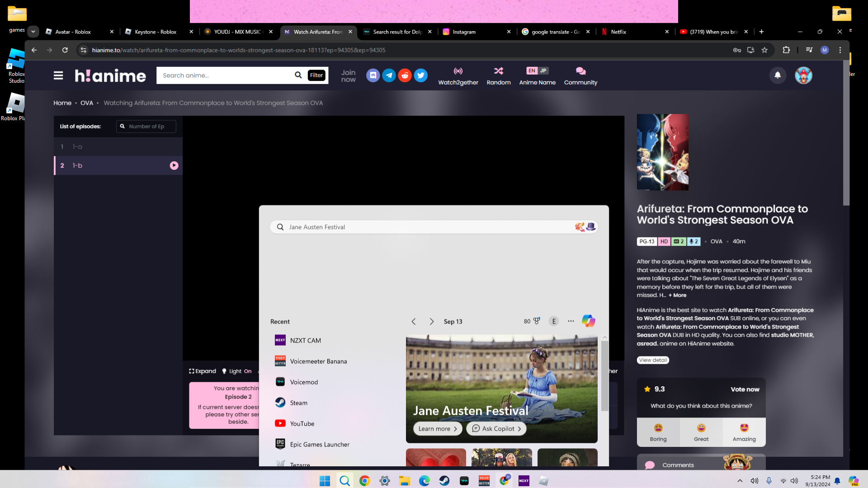
Task: Bookmark this page with the star icon
Action: pyautogui.click(x=764, y=50)
